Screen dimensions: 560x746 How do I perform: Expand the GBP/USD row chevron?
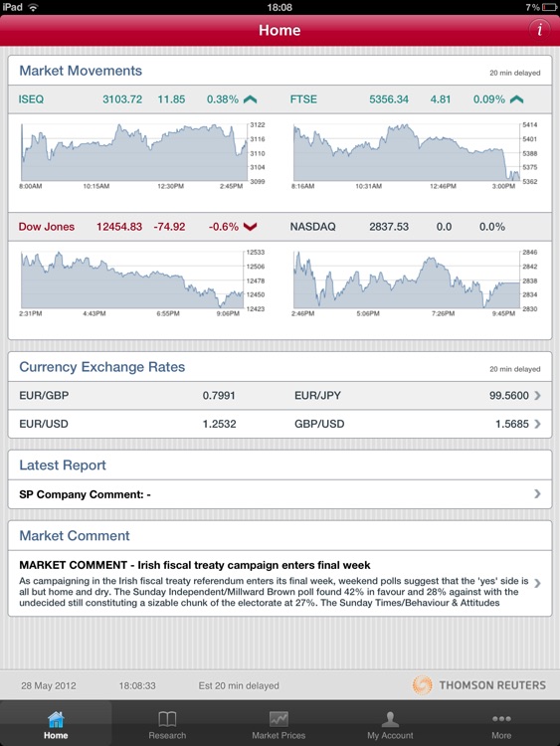(537, 424)
